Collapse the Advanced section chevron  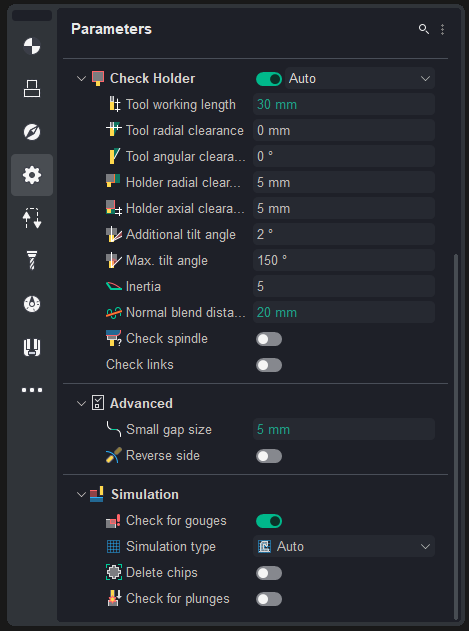tap(82, 403)
